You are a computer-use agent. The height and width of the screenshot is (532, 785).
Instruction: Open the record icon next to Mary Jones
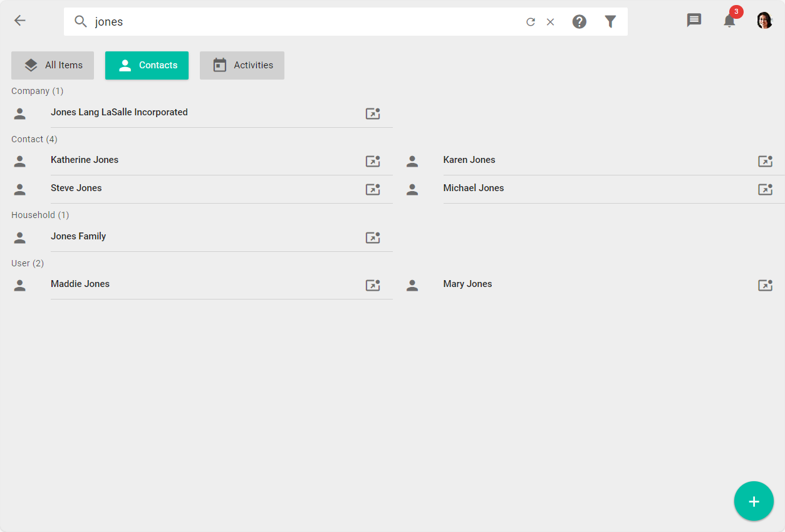[x=765, y=285]
